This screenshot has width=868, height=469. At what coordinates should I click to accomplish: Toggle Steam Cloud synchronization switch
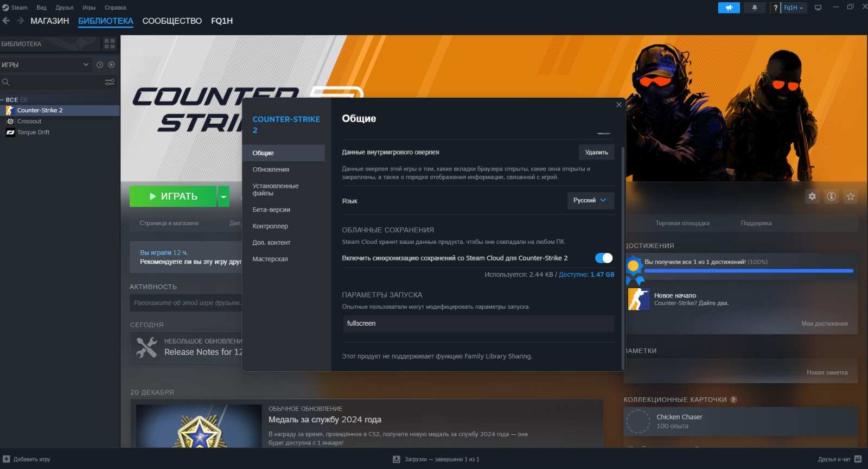(603, 258)
